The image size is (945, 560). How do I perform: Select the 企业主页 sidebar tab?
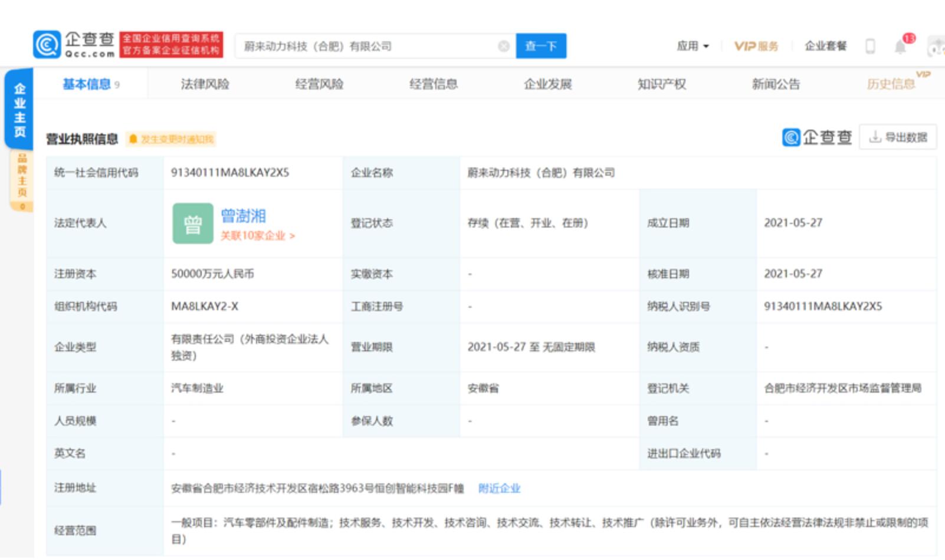pyautogui.click(x=19, y=110)
